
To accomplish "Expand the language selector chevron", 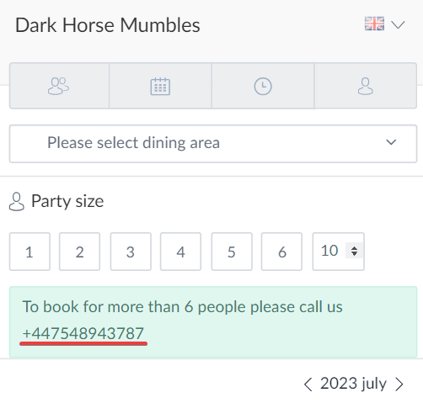I will pyautogui.click(x=398, y=25).
